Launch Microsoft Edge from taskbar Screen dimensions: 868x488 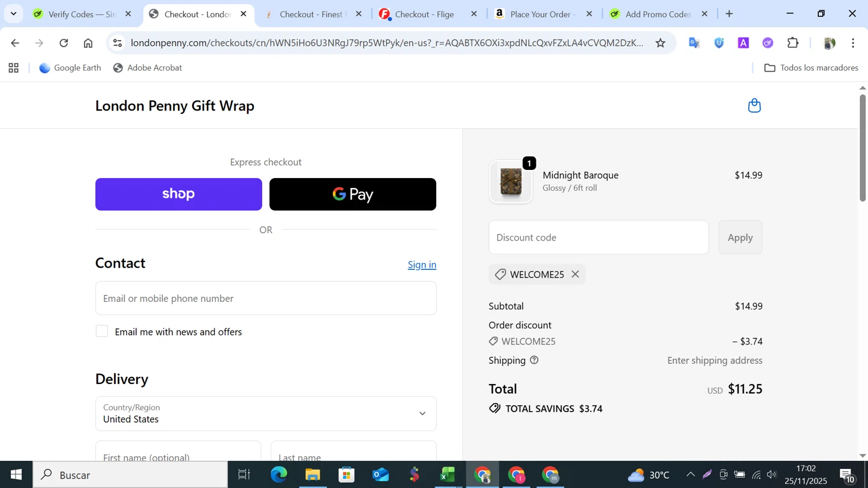pyautogui.click(x=279, y=475)
